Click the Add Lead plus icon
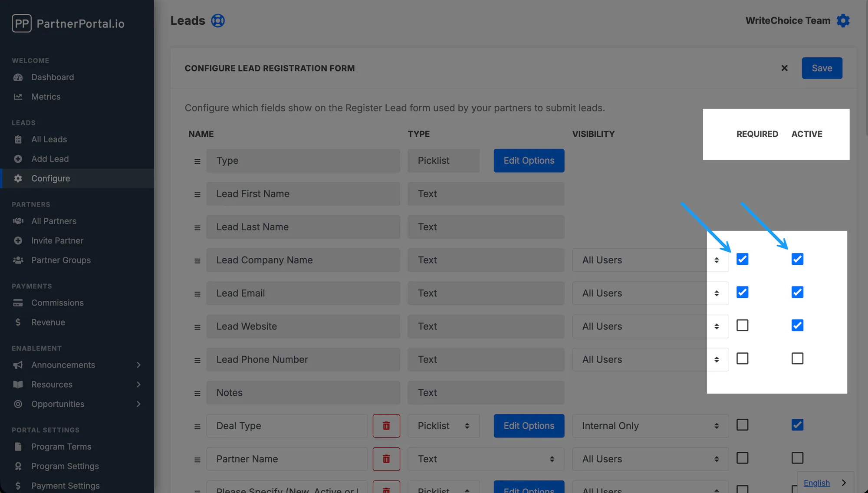 pos(18,159)
